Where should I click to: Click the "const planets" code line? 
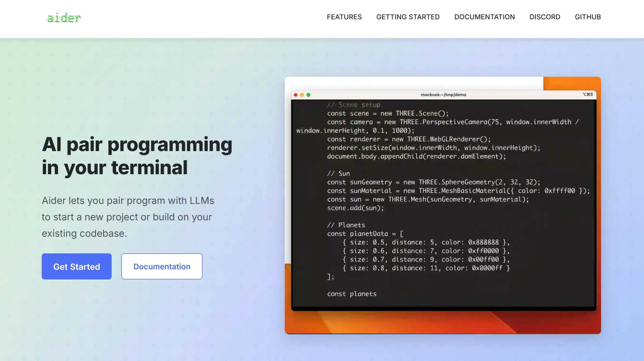(352, 294)
